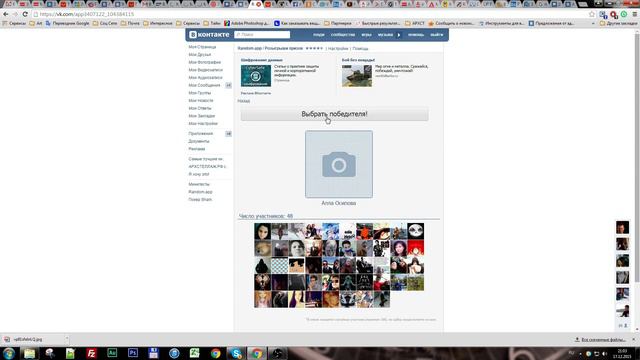Switch to active Chrome window on taskbar
The image size is (640, 360).
coord(257,353)
